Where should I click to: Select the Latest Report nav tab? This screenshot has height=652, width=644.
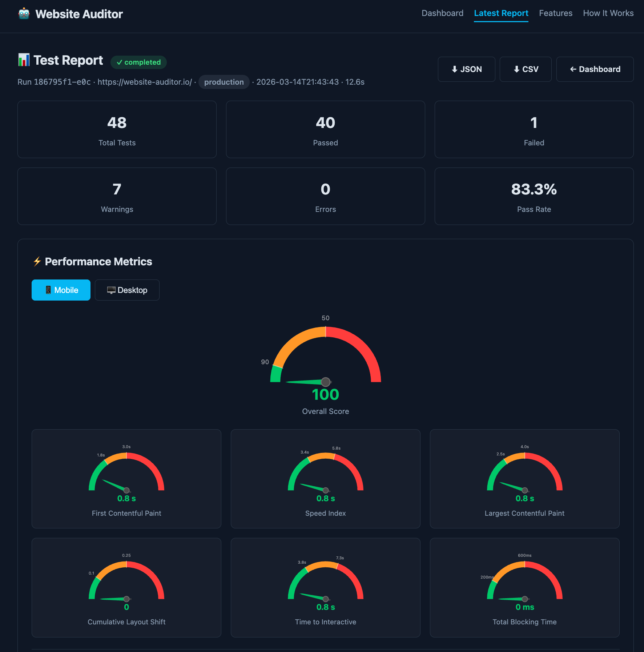tap(501, 13)
